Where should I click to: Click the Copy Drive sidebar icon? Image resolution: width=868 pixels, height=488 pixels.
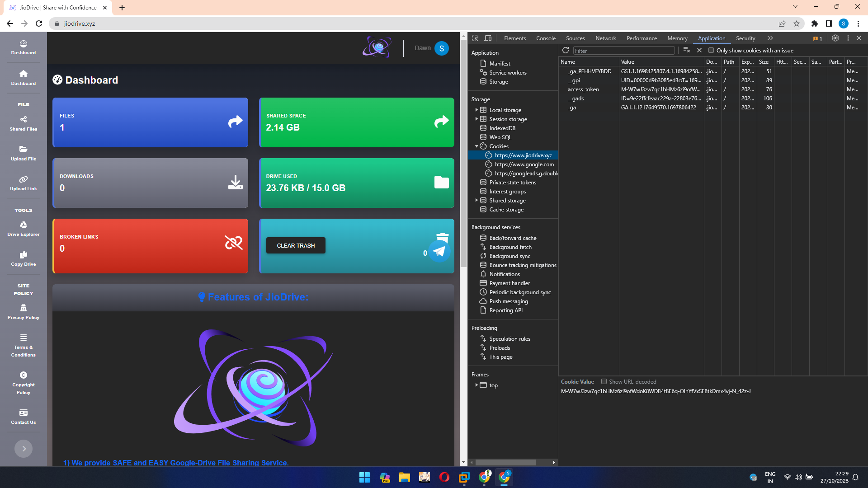(24, 255)
